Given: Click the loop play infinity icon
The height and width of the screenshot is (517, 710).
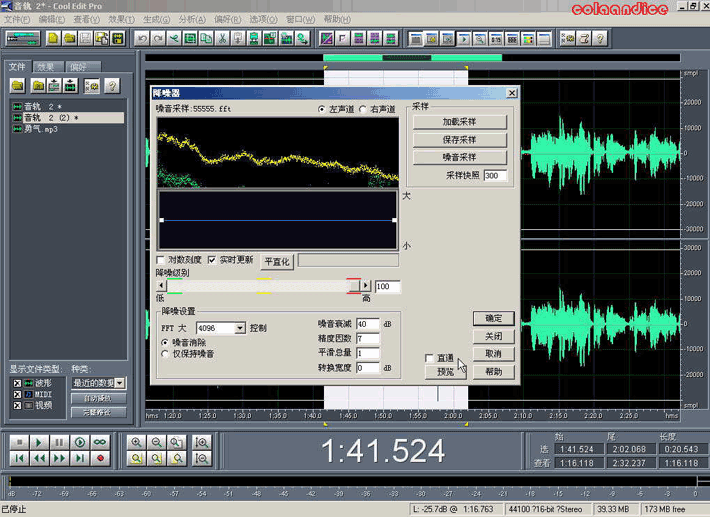Looking at the screenshot, I should pyautogui.click(x=100, y=442).
